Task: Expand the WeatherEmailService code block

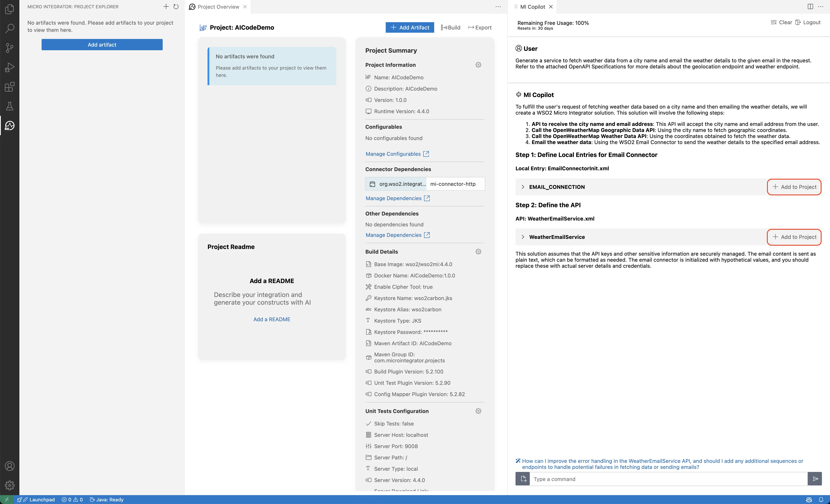Action: pyautogui.click(x=522, y=237)
